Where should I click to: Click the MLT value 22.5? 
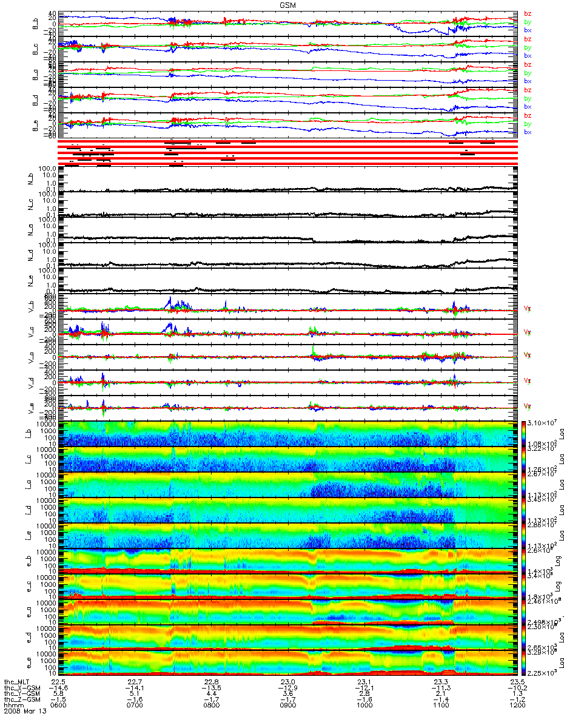click(x=58, y=682)
